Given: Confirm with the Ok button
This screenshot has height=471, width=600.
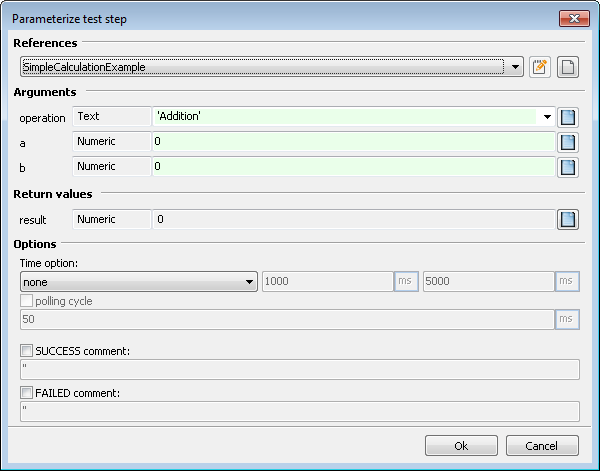Looking at the screenshot, I should (x=461, y=446).
